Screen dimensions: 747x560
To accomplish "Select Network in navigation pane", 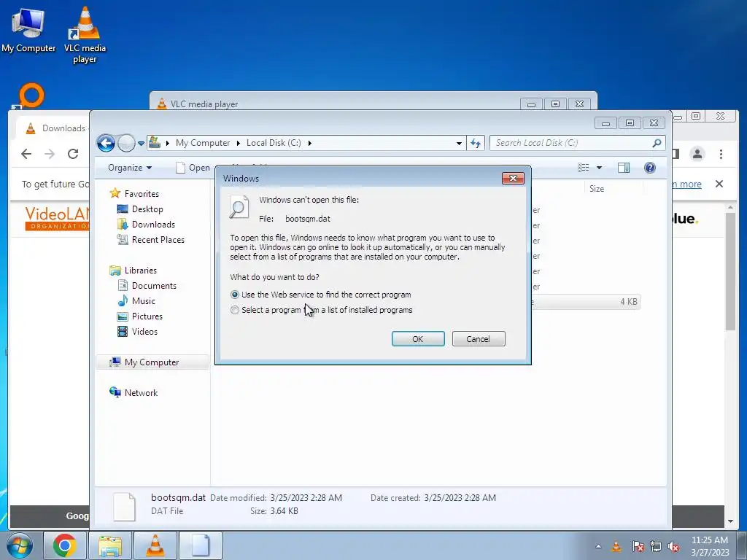I will pos(141,393).
